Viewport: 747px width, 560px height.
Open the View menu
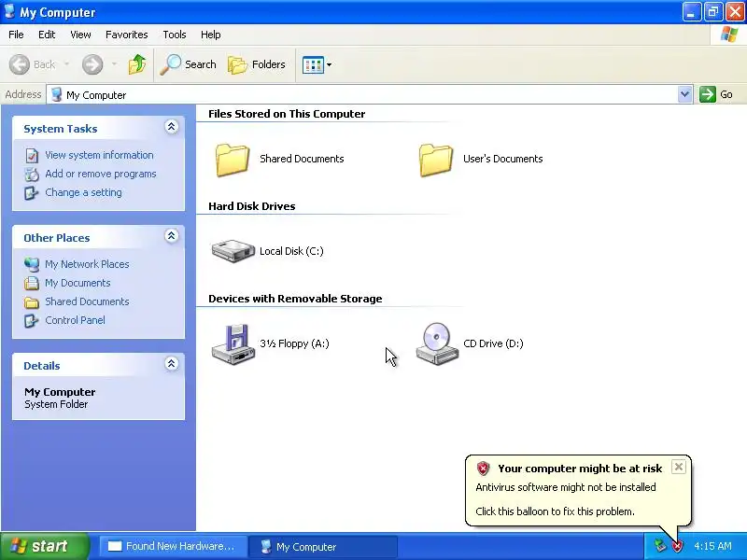click(x=80, y=35)
